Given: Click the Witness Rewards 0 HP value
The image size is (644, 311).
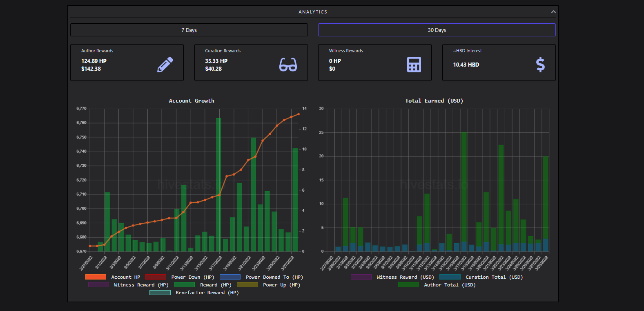Looking at the screenshot, I should (x=335, y=61).
